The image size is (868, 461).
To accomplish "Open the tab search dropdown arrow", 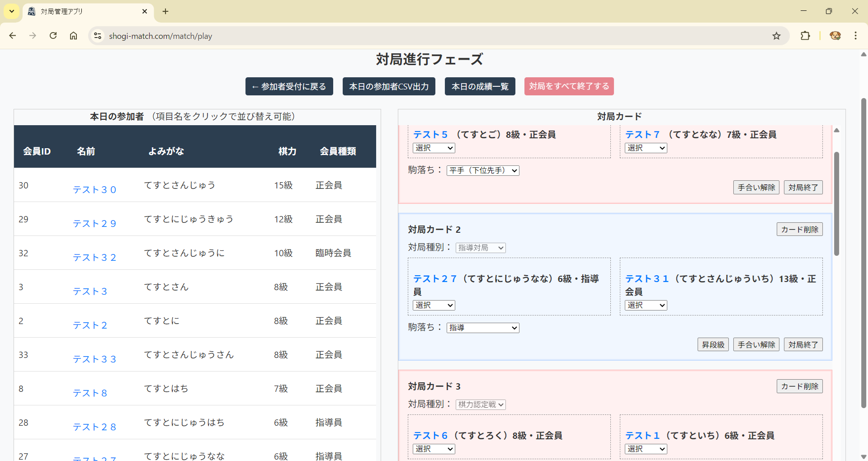I will click(x=12, y=11).
